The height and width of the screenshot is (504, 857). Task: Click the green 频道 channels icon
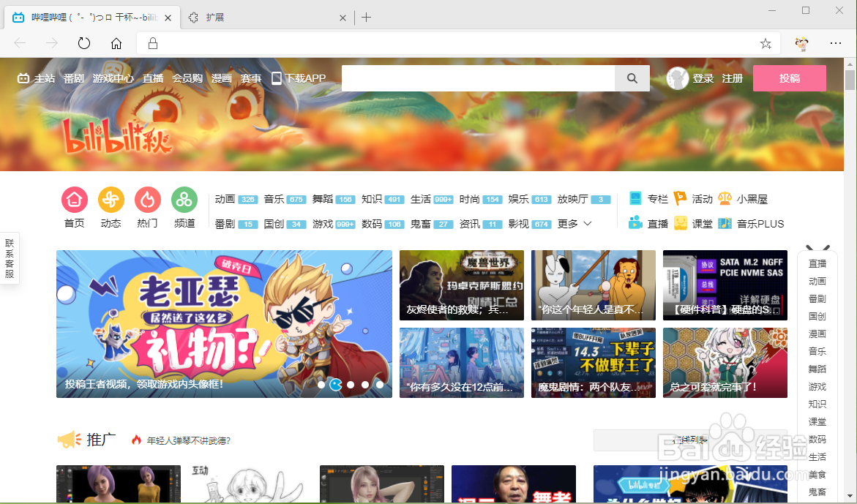coord(184,198)
